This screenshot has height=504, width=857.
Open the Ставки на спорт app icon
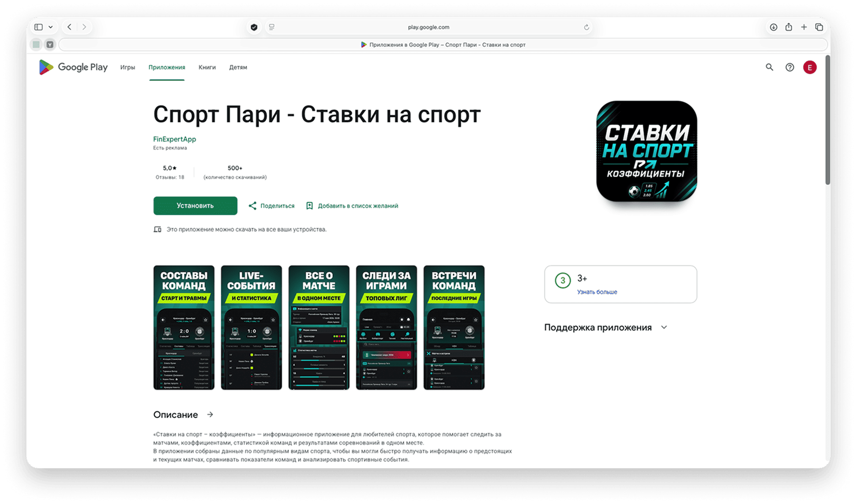coord(647,151)
